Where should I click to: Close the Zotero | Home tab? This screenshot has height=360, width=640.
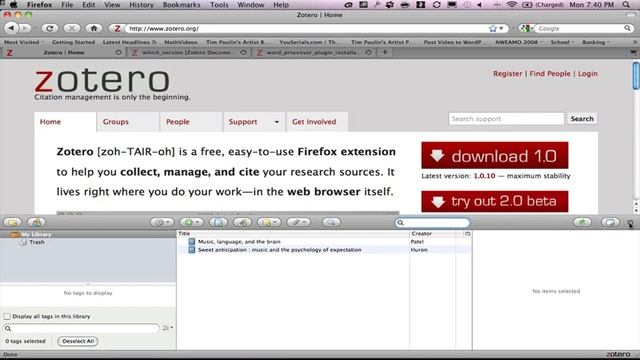[118, 53]
